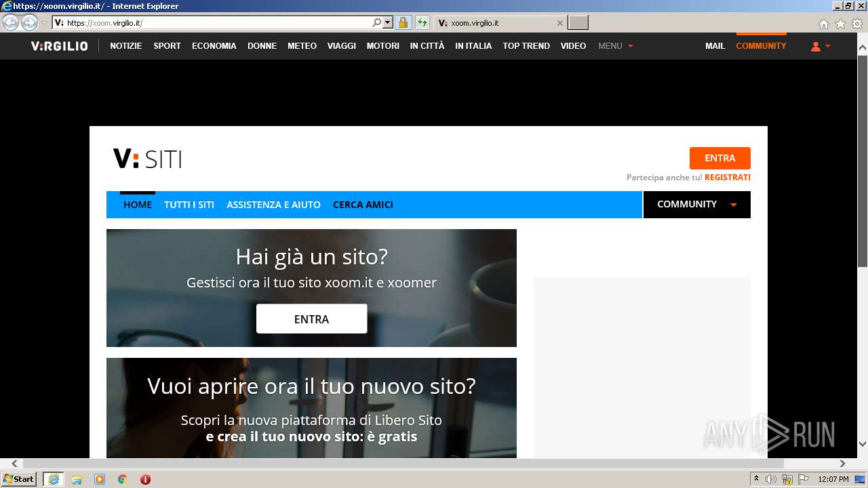Click the volume speaker tray icon
The height and width of the screenshot is (488, 868).
pos(771,479)
